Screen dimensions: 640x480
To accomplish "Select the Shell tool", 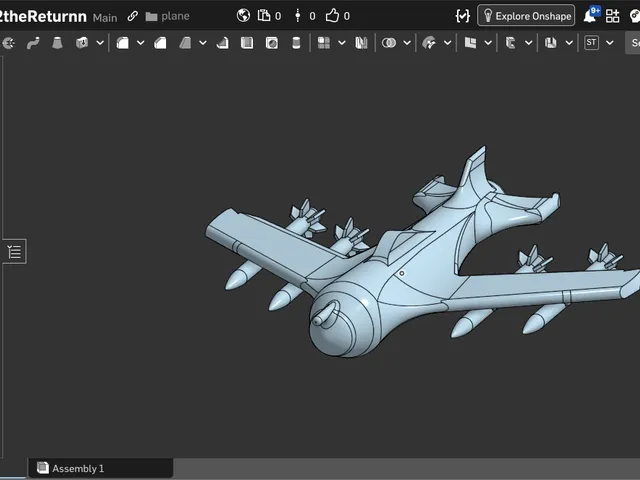I will click(x=247, y=43).
